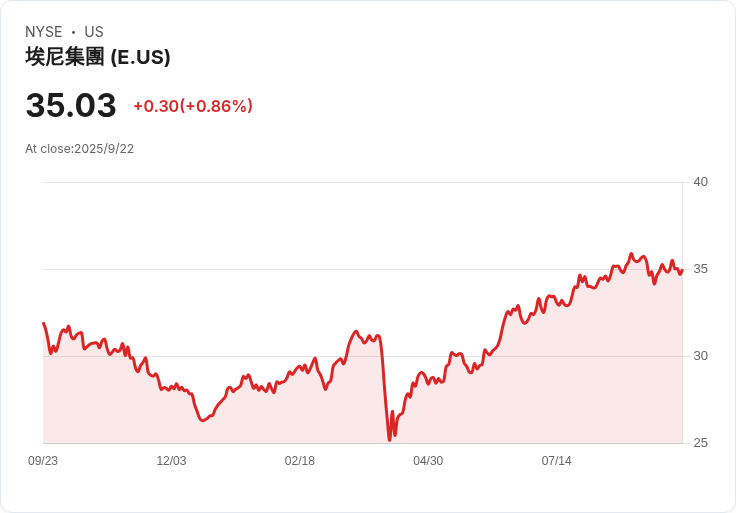Click the chart's highest peak near 36
The width and height of the screenshot is (736, 513).
[631, 254]
